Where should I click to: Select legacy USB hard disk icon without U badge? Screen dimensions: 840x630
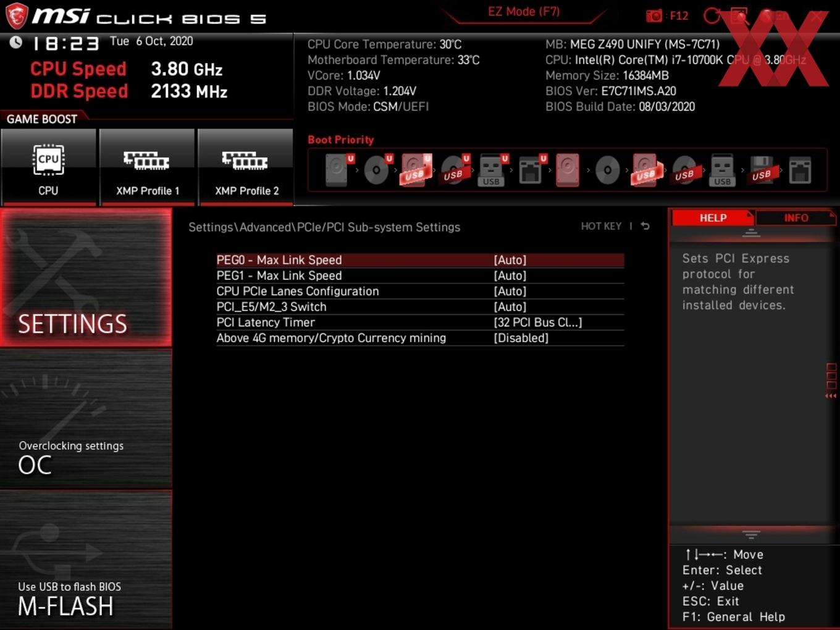645,169
